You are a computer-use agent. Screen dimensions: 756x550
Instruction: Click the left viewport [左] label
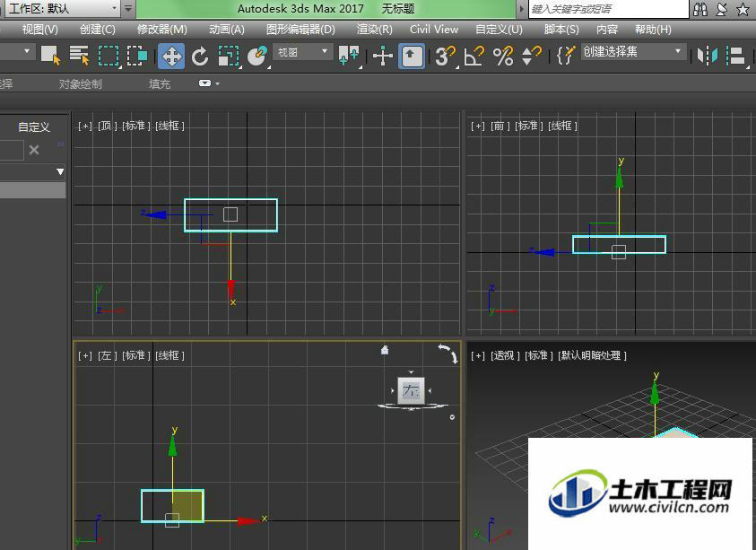107,355
